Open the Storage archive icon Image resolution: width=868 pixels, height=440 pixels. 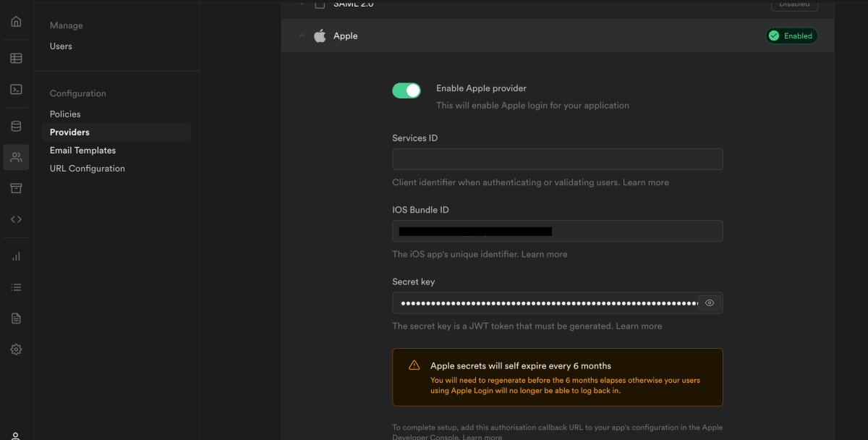point(16,188)
